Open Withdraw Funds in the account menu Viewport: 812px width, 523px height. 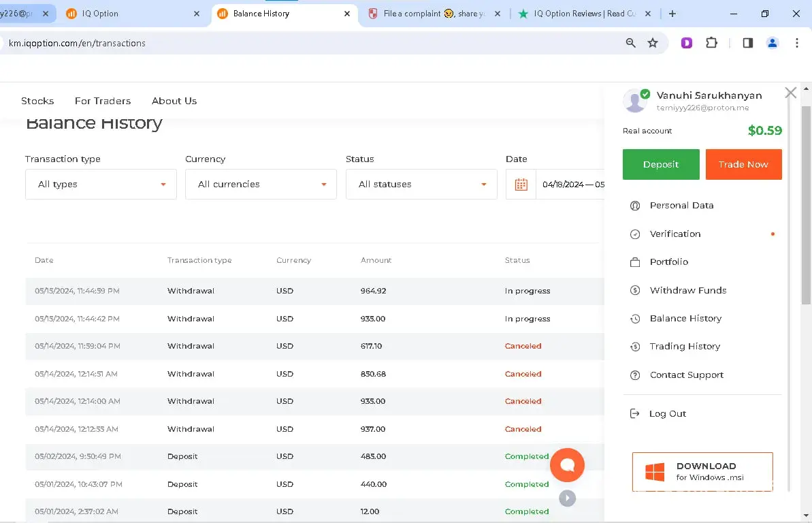687,290
